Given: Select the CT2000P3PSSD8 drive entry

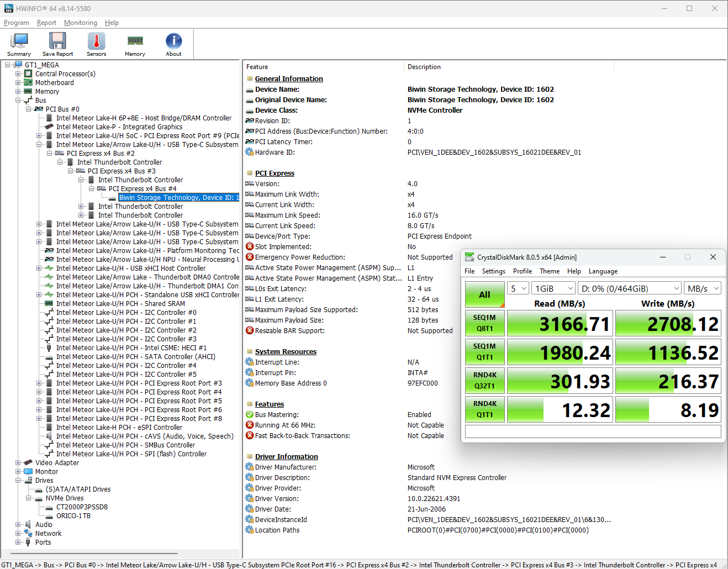Looking at the screenshot, I should [82, 507].
